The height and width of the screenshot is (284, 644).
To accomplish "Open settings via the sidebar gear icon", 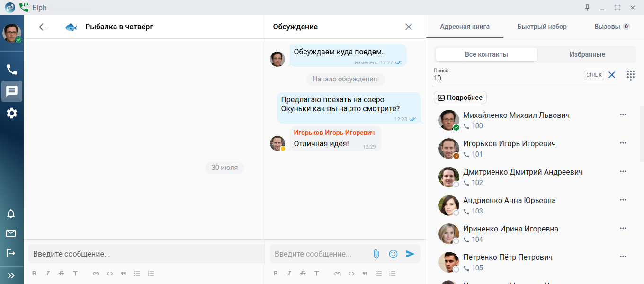I will [x=12, y=113].
